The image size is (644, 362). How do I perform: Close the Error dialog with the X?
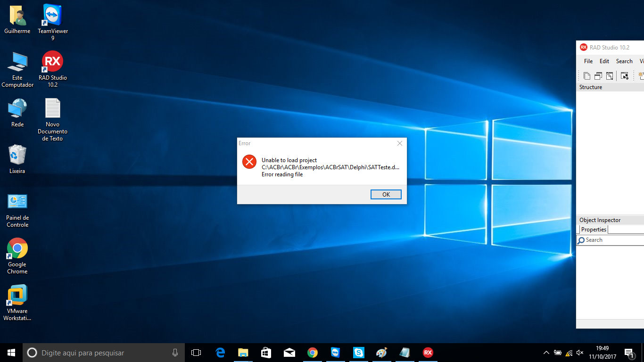(400, 143)
